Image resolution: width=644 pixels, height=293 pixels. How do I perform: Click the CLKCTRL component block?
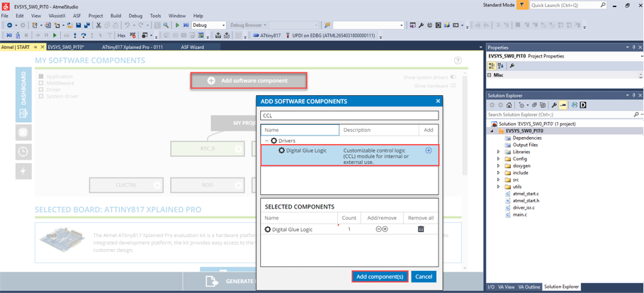[x=126, y=185]
